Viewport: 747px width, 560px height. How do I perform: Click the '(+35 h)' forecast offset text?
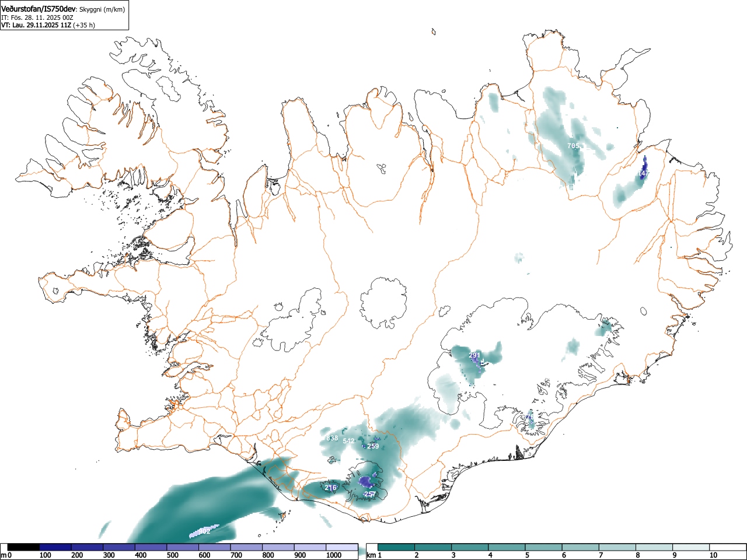[84, 25]
